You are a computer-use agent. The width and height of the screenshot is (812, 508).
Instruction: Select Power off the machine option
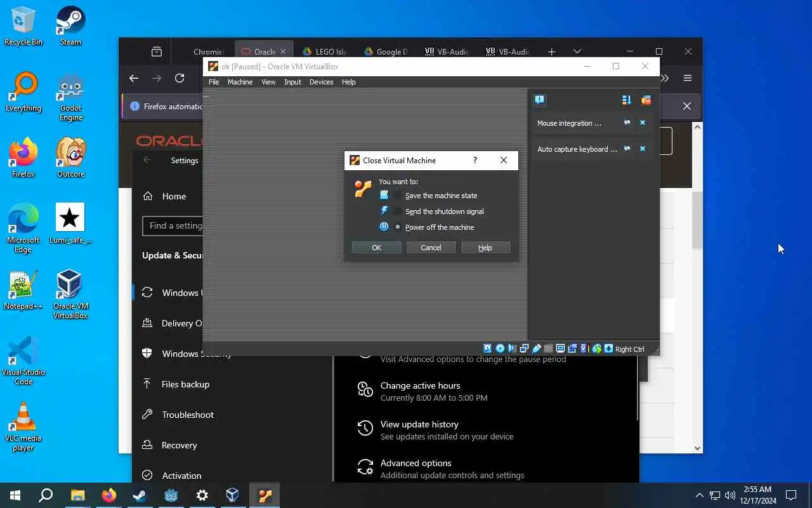pyautogui.click(x=434, y=227)
